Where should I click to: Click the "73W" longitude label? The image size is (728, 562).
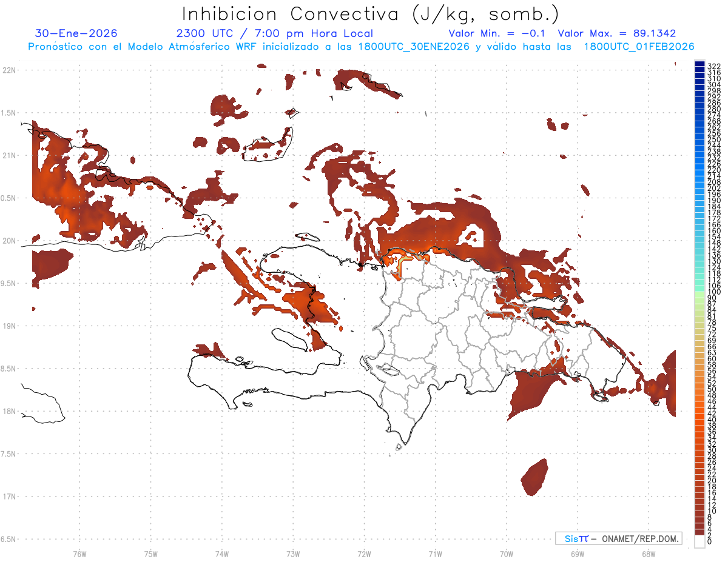tap(293, 553)
